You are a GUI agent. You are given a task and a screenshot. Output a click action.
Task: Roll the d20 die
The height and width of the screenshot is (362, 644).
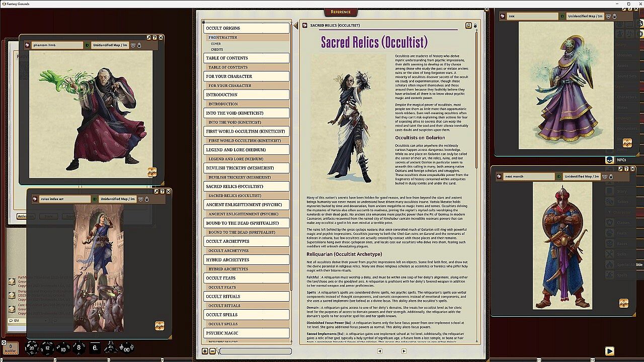pos(32,347)
